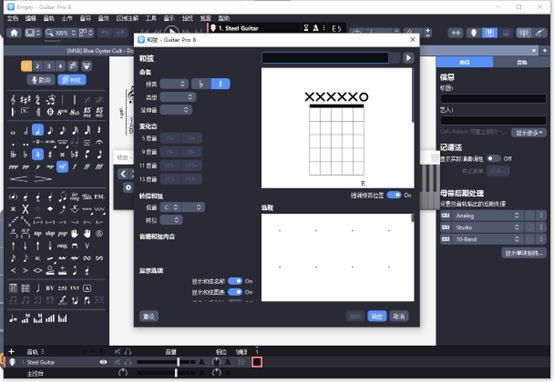The height and width of the screenshot is (382, 554).
Task: Click the chord name input field
Action: pyautogui.click(x=325, y=58)
